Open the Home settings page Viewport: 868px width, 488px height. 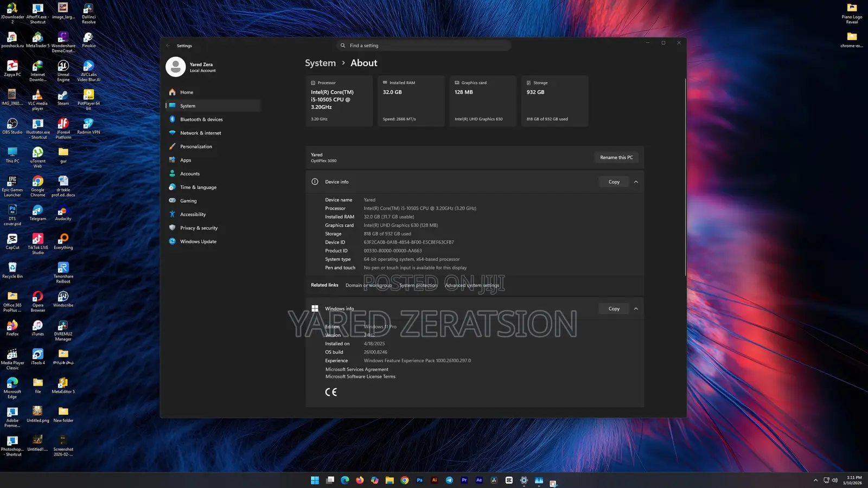point(213,92)
